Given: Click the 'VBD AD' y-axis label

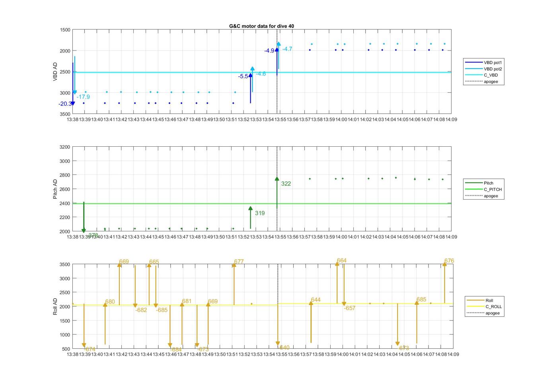Looking at the screenshot, I should 55,72.
